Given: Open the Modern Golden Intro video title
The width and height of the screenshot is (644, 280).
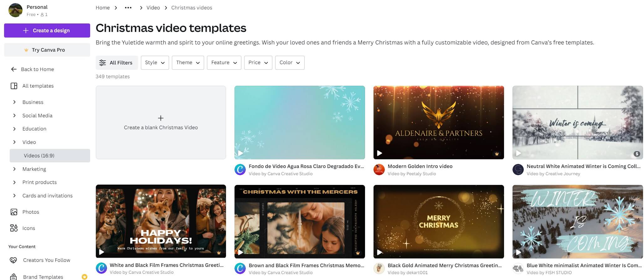Looking at the screenshot, I should pos(420,166).
